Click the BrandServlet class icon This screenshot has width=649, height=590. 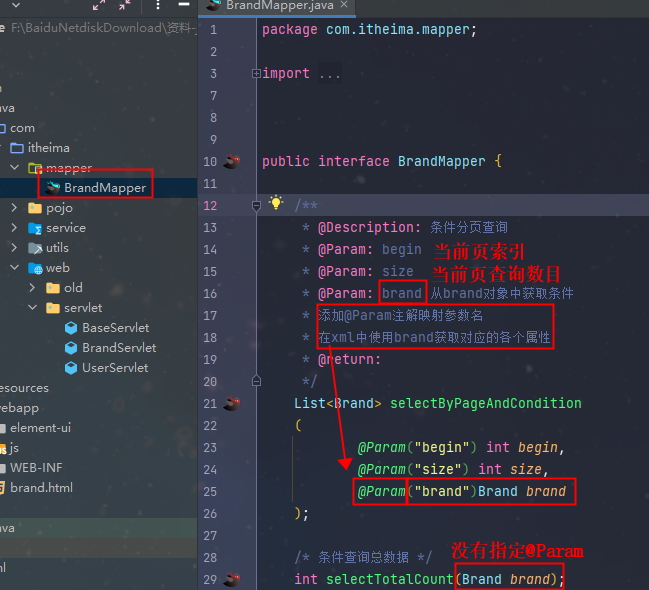71,348
